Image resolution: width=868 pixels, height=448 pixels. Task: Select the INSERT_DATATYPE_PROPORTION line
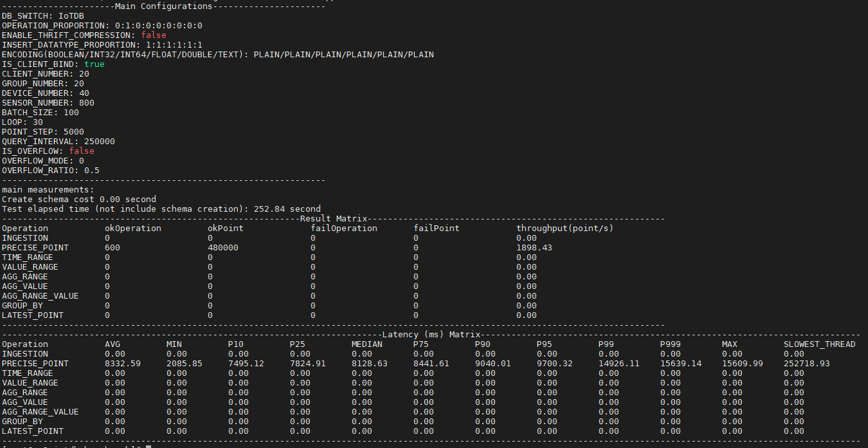pyautogui.click(x=102, y=45)
